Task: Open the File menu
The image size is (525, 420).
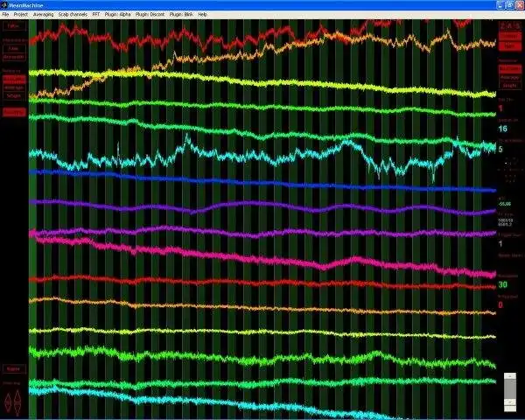Action: pos(5,14)
